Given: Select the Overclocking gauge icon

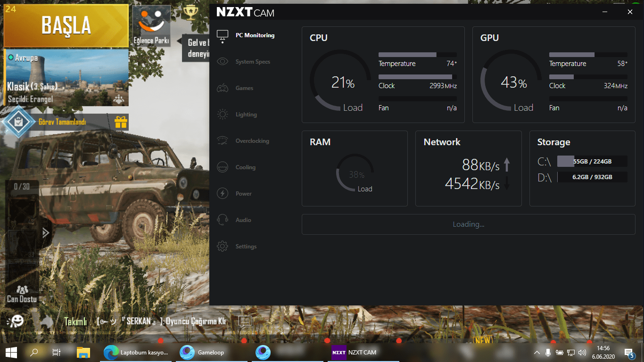Looking at the screenshot, I should [222, 141].
